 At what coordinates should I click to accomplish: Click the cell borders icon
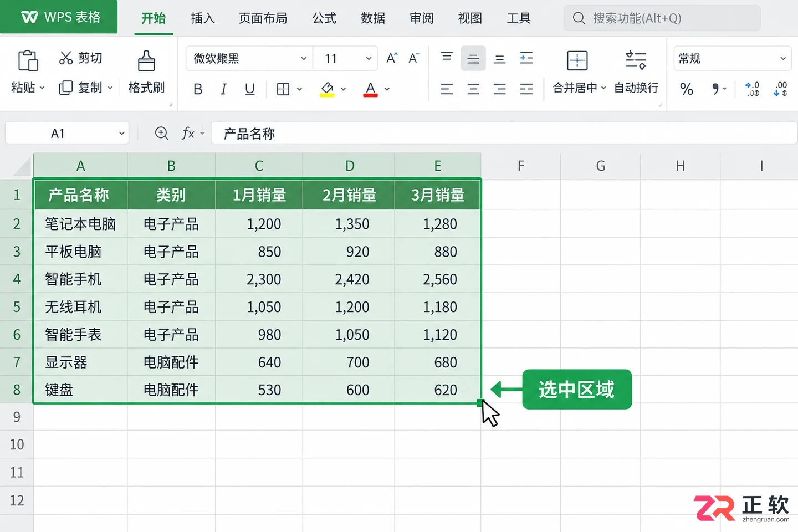pos(283,89)
